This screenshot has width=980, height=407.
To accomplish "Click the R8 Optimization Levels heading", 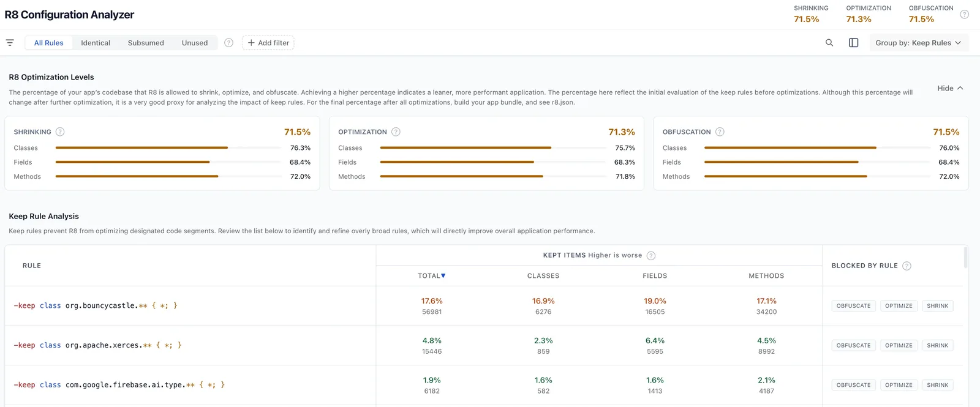I will 51,77.
